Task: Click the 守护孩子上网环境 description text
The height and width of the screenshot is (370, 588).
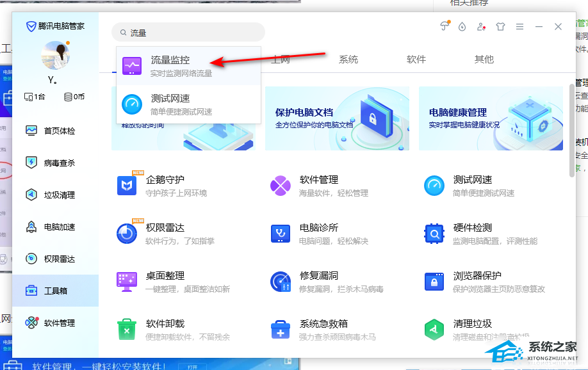Action: (x=176, y=193)
